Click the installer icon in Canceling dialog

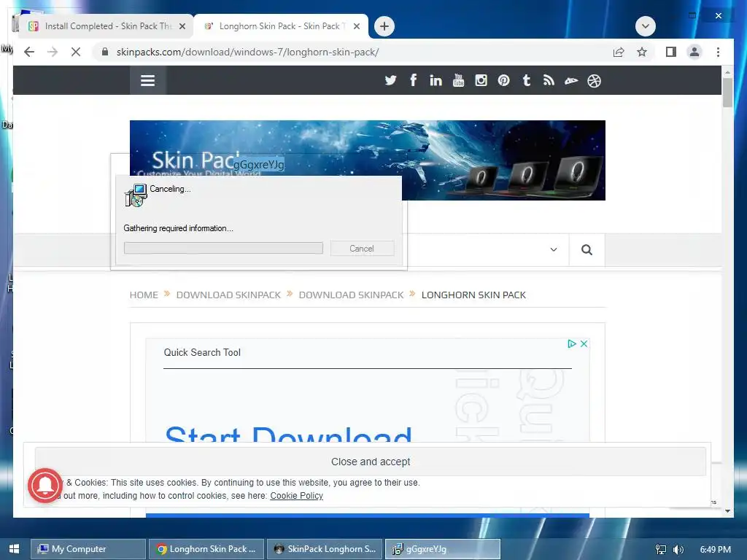pos(136,195)
